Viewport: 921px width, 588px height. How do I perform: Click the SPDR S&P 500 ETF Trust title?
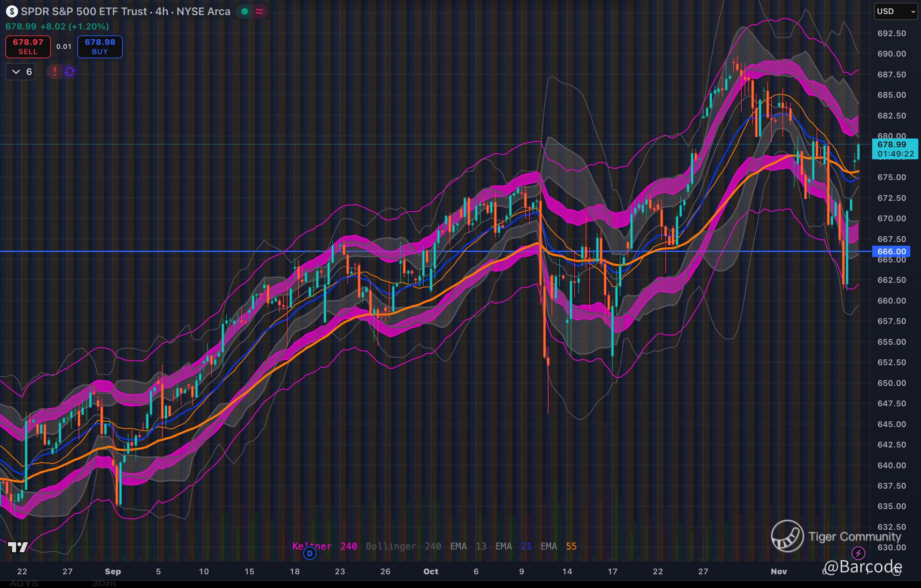click(x=84, y=11)
